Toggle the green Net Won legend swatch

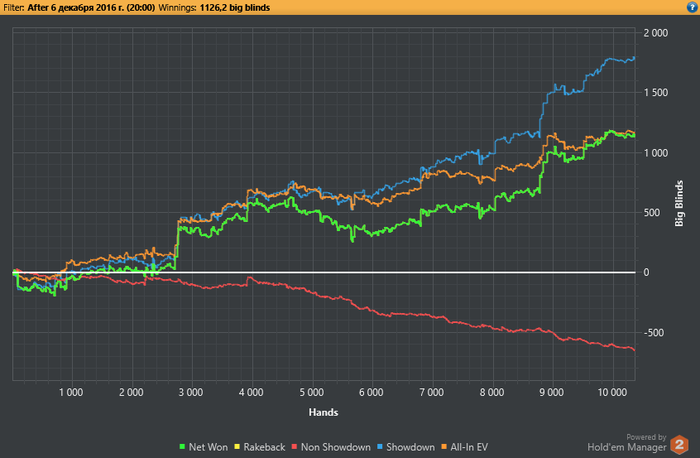[x=182, y=447]
